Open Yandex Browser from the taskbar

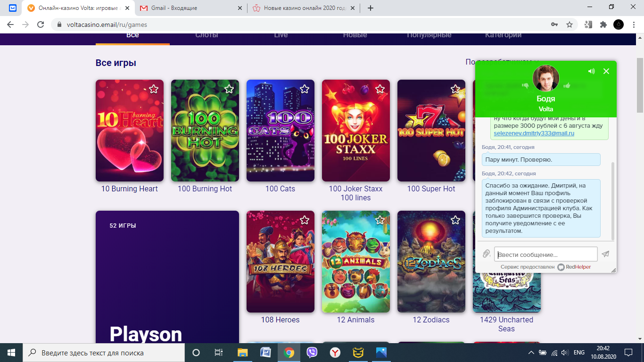point(335,353)
